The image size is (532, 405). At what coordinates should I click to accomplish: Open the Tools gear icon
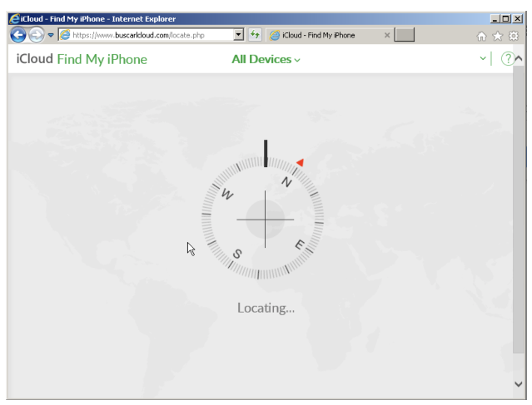pyautogui.click(x=514, y=36)
